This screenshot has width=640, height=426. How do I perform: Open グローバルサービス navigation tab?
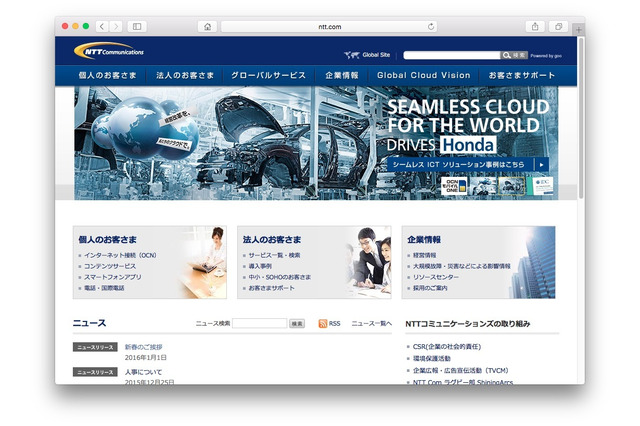click(x=269, y=75)
